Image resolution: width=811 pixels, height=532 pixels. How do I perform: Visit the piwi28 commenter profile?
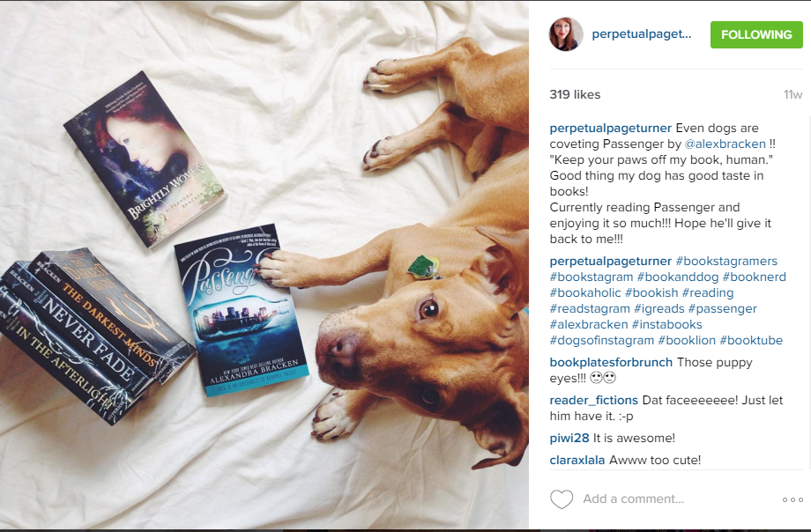coord(569,438)
